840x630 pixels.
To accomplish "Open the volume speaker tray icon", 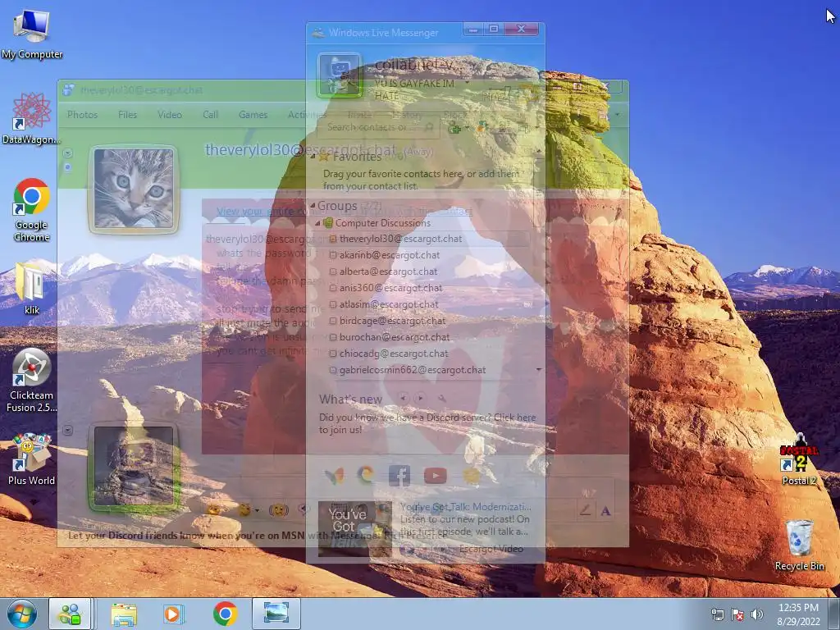I will [x=757, y=614].
